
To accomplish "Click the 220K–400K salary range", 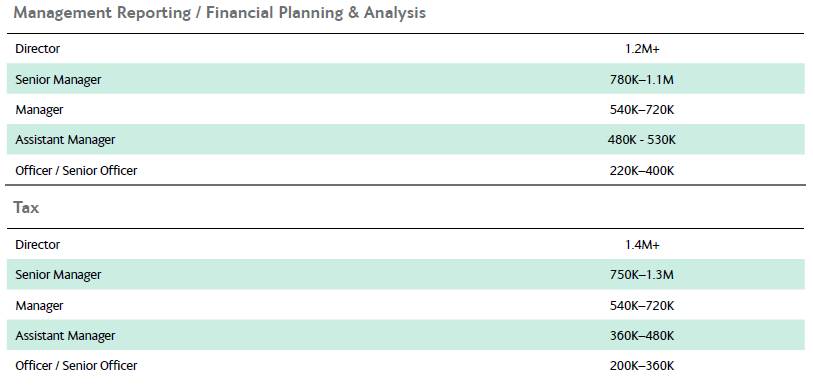I will (x=642, y=170).
